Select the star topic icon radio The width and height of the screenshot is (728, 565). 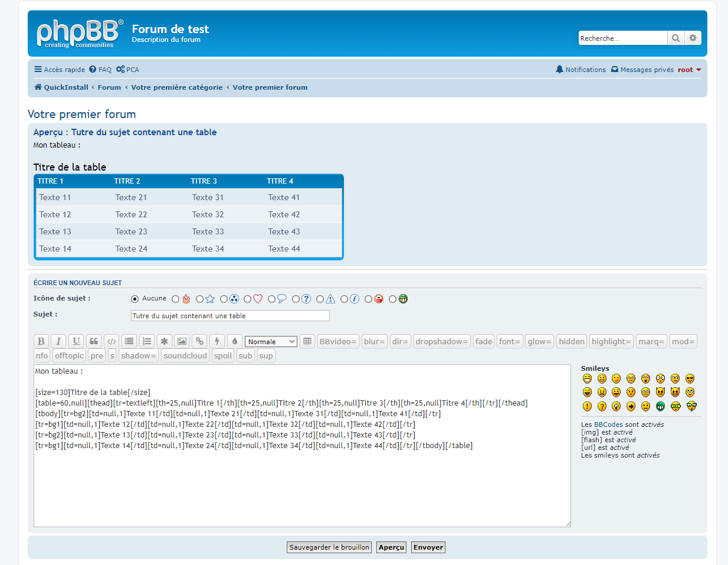tap(200, 299)
